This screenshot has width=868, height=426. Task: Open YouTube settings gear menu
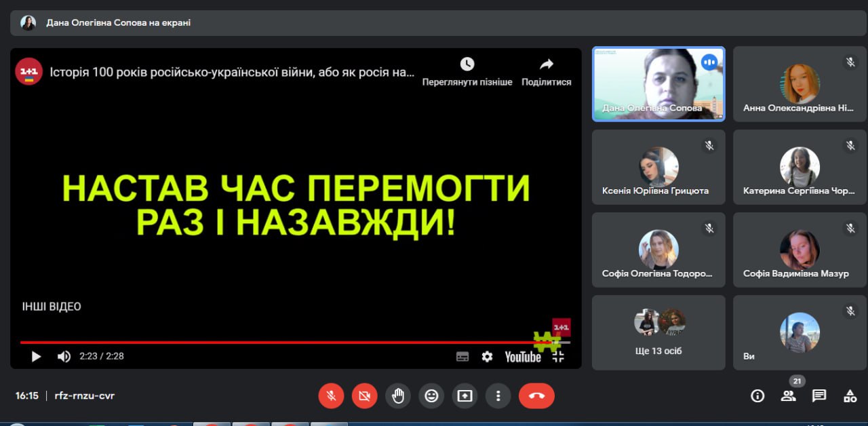point(487,356)
